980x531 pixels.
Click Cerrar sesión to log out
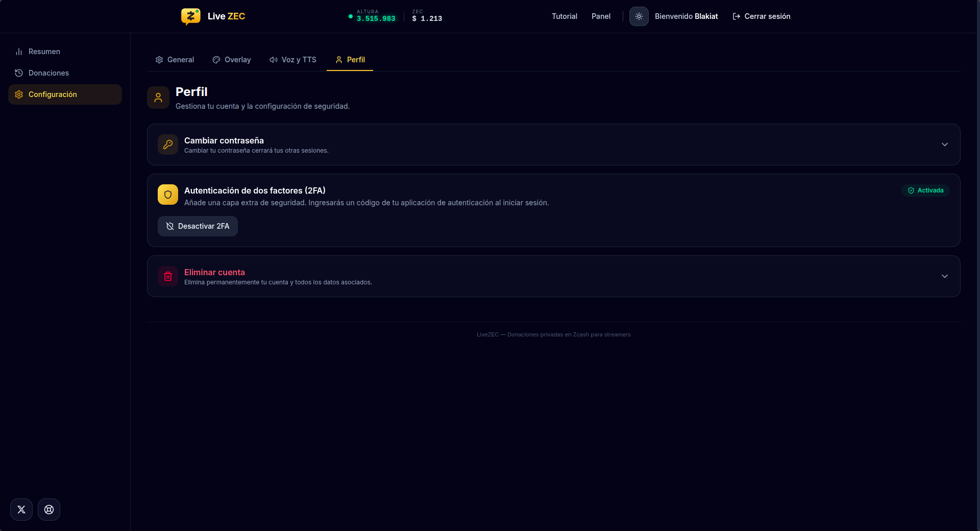tap(762, 16)
